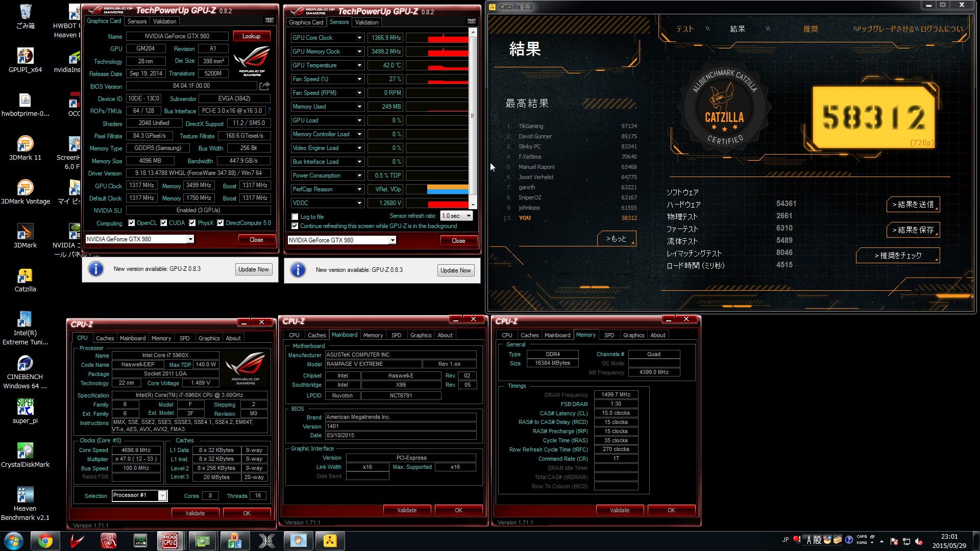Switch to Validation tab in left GPU-Z window
980x551 pixels.
tap(164, 21)
